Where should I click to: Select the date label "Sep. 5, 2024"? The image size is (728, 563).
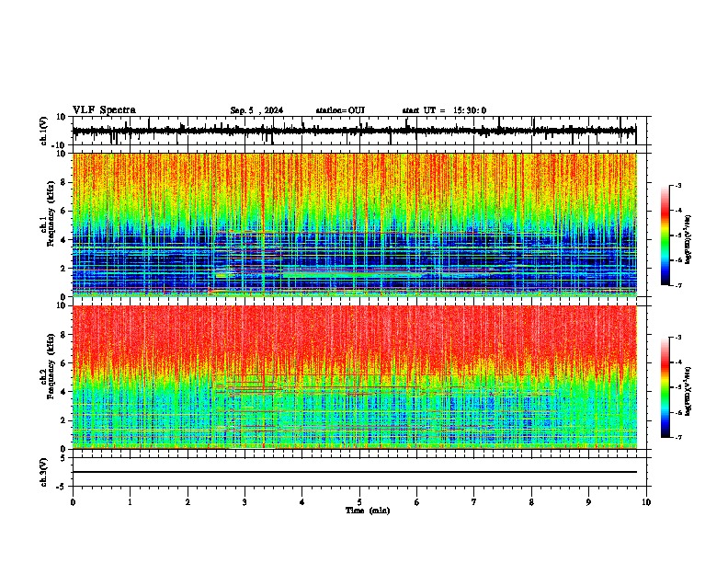tap(256, 110)
